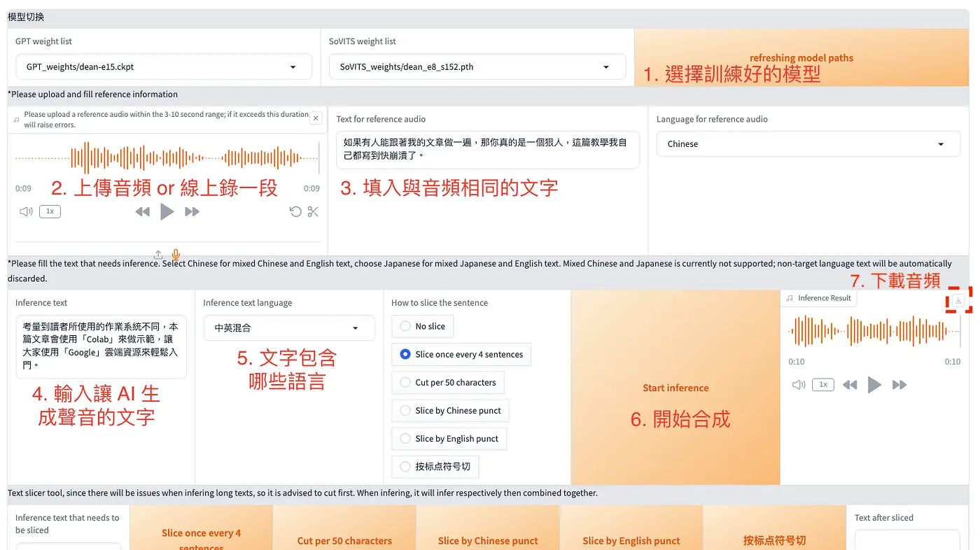
Task: Choose Cut per 50 characters radio option
Action: coord(447,382)
